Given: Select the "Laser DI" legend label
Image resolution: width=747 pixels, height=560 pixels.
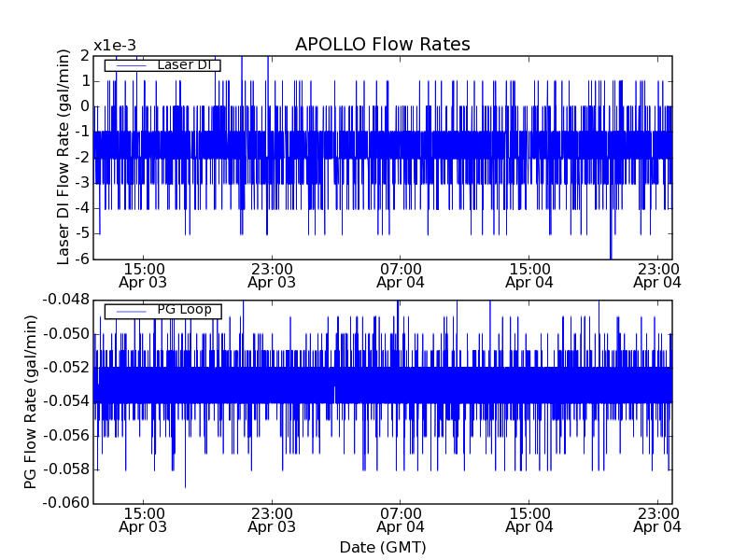Looking at the screenshot, I should coord(183,65).
